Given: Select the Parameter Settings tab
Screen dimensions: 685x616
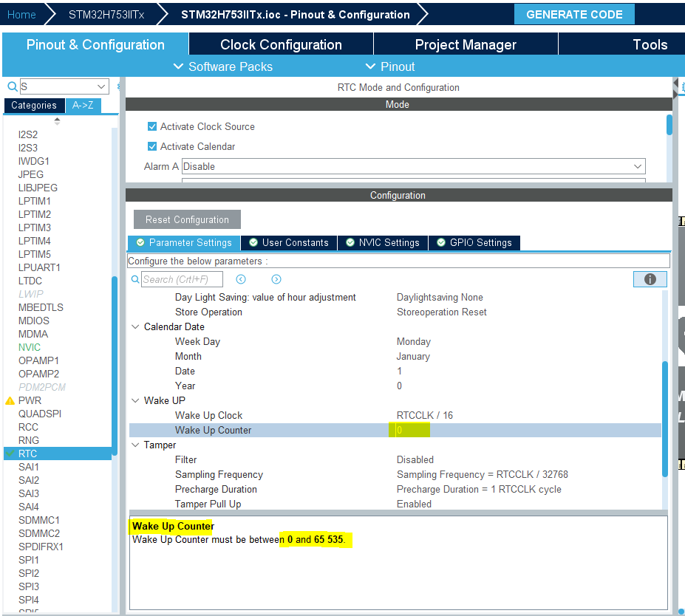Looking at the screenshot, I should click(184, 243).
